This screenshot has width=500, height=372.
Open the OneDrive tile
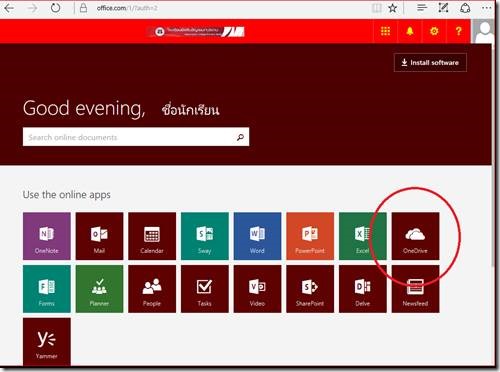(415, 236)
